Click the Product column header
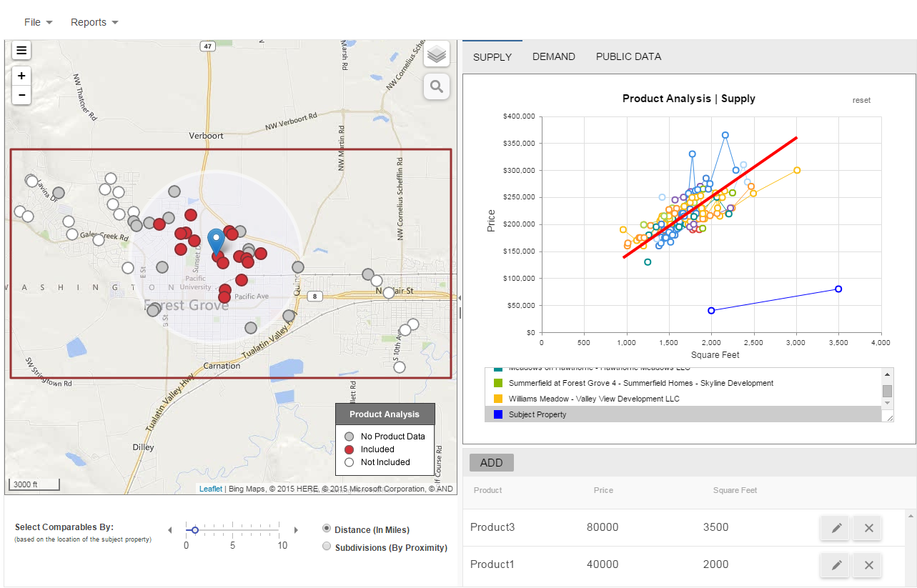This screenshot has height=588, width=917. 487,490
